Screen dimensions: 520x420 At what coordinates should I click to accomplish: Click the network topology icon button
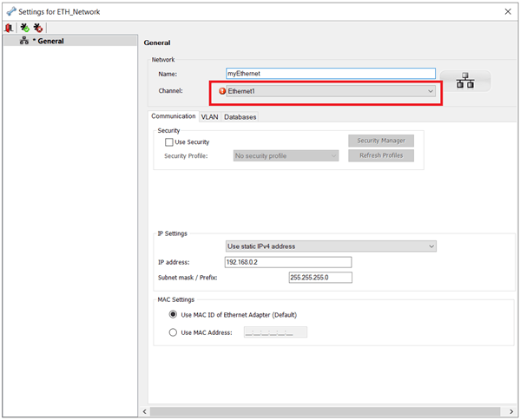(465, 81)
